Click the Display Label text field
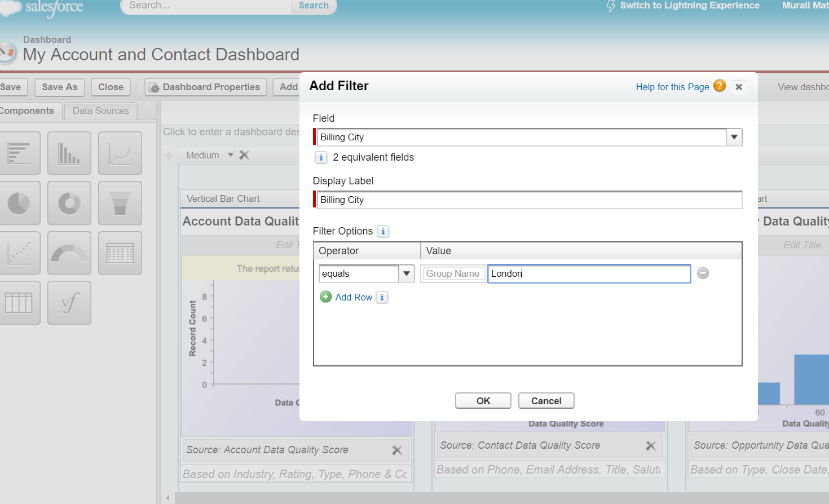Image resolution: width=829 pixels, height=504 pixels. (x=529, y=200)
